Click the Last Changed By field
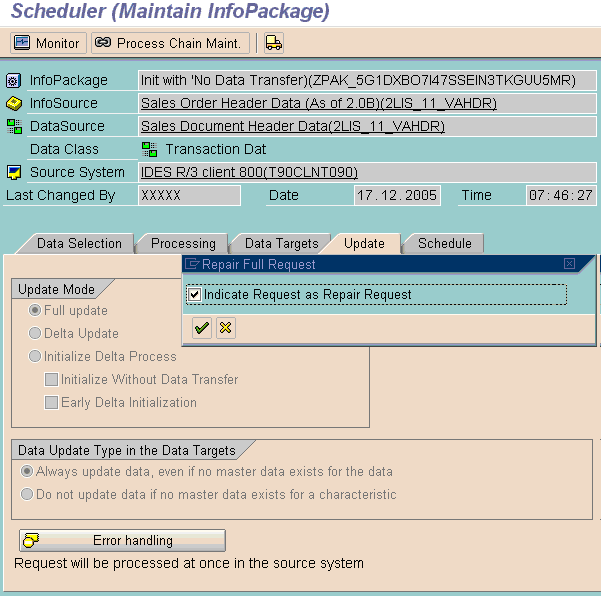 tap(189, 195)
